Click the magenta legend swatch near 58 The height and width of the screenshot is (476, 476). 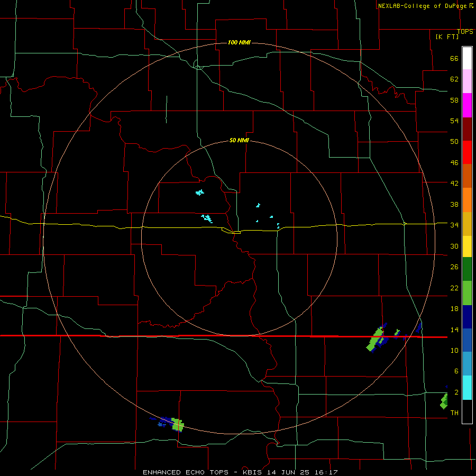coord(467,105)
